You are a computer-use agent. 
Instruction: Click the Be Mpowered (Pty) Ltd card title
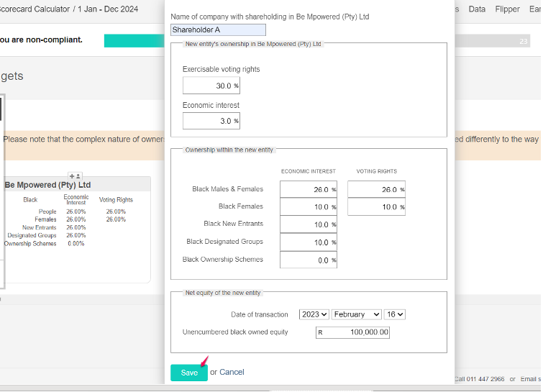[x=47, y=185]
